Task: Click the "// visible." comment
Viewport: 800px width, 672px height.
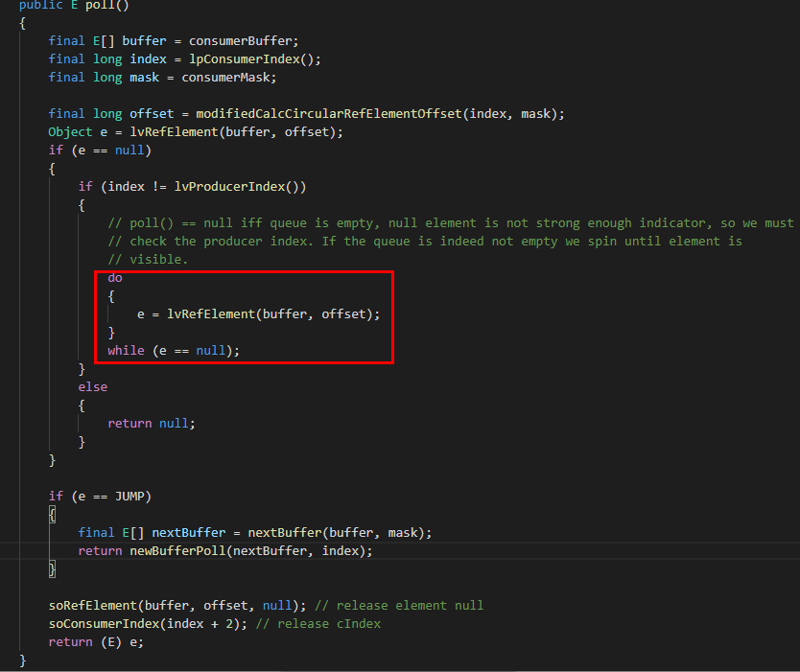Action: 148,260
